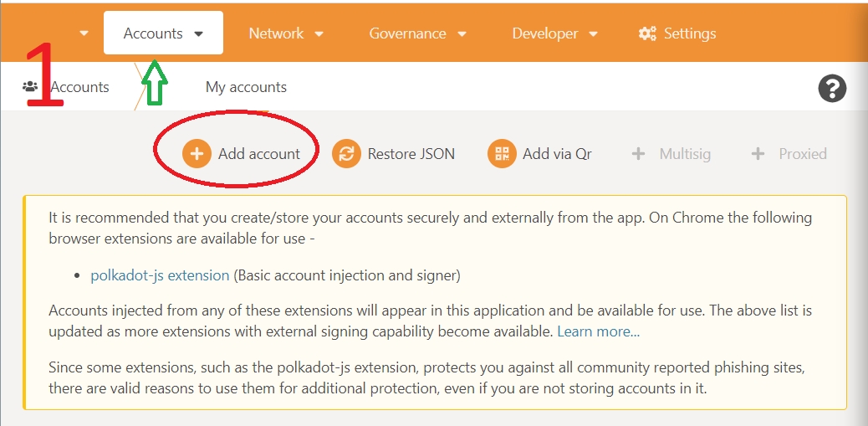The width and height of the screenshot is (868, 426).
Task: Open the Settings menu label
Action: [690, 33]
